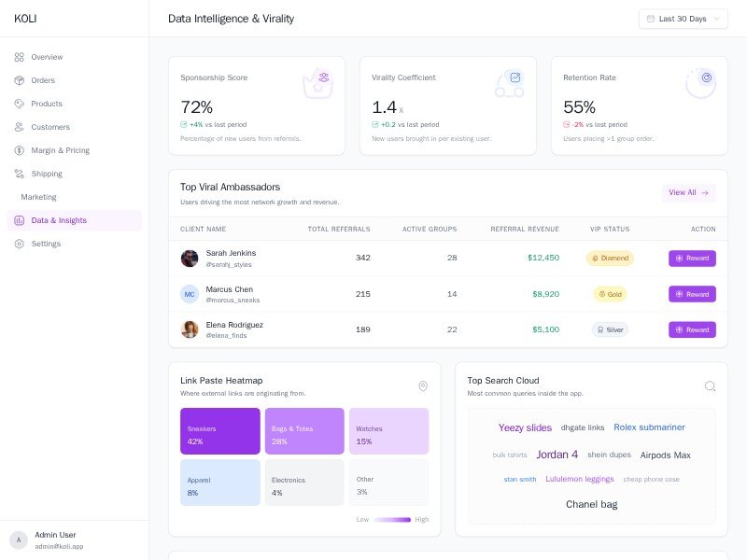Image resolution: width=747 pixels, height=560 pixels.
Task: Click the Margin & Pricing dollar icon
Action: click(x=20, y=150)
